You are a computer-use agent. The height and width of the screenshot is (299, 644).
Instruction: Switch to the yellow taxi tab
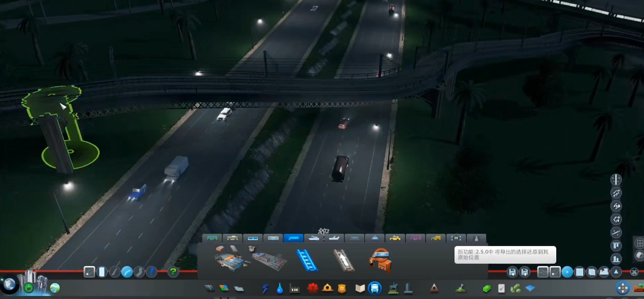click(395, 238)
